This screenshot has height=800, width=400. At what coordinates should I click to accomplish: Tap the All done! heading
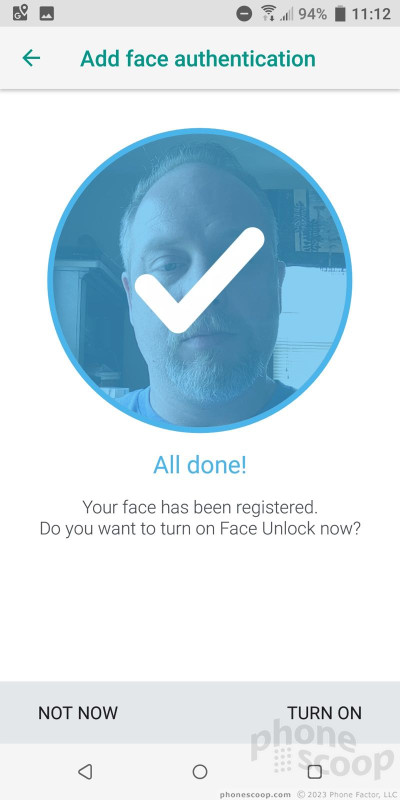(200, 465)
